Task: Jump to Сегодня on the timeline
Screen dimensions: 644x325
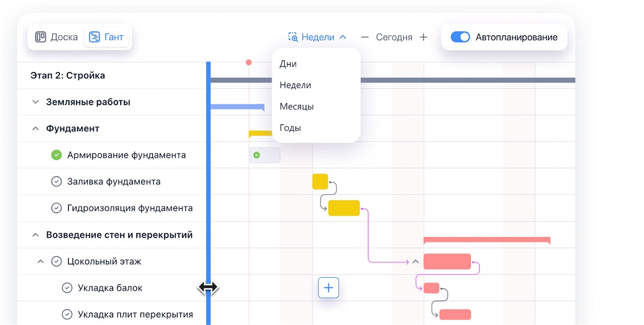Action: pos(394,37)
